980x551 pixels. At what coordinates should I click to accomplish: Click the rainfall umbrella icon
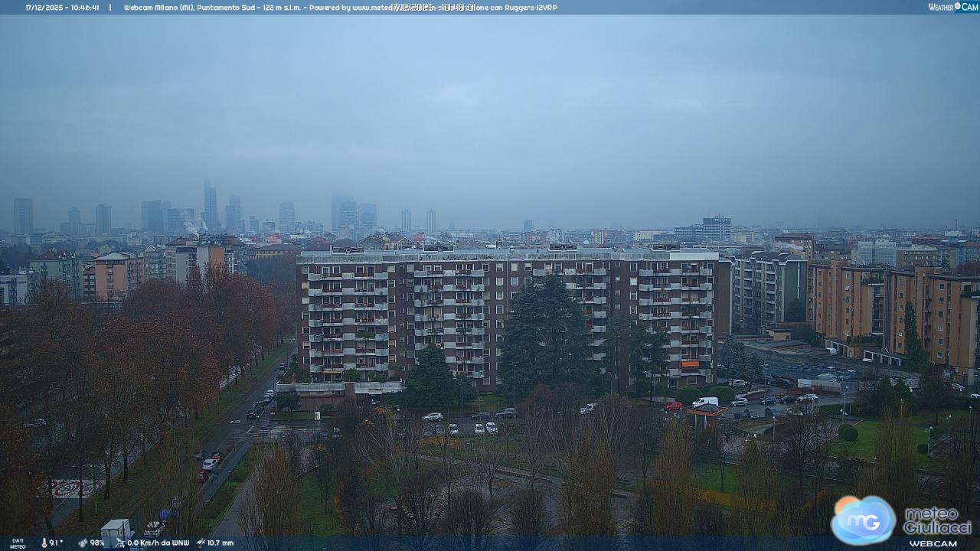201,543
